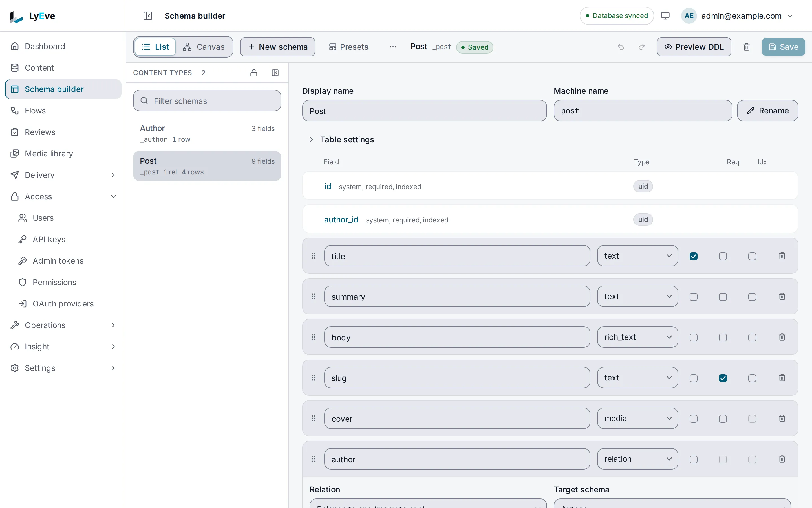Change the media type dropdown for cover
812x508 pixels.
[637, 418]
